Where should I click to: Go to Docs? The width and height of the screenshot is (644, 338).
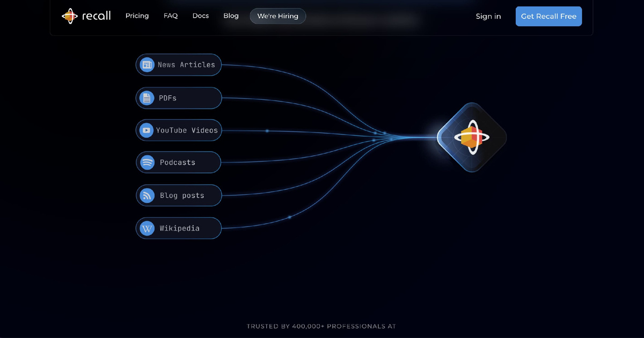click(201, 16)
